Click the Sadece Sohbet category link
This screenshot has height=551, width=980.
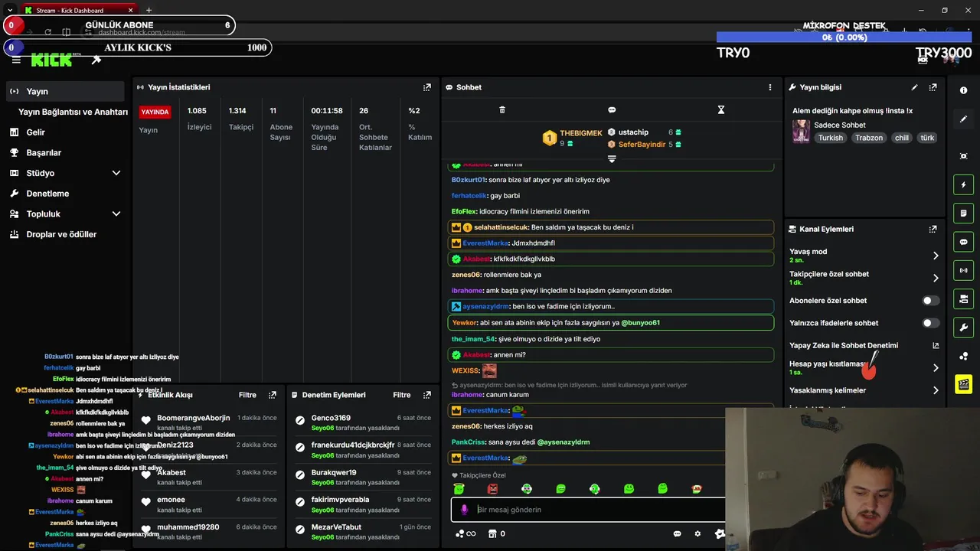coord(840,125)
